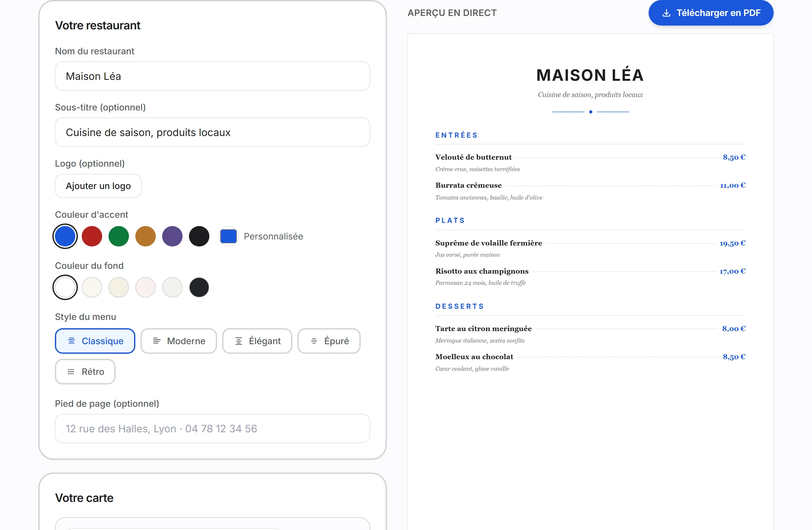Click Velouté de butternut in the preview
The image size is (812, 530).
[474, 157]
